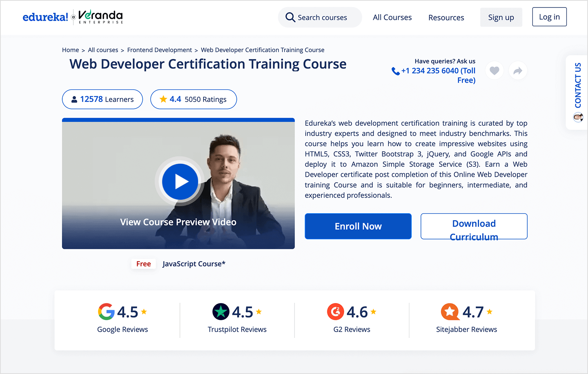
Task: Click the Sign up button
Action: pyautogui.click(x=501, y=17)
